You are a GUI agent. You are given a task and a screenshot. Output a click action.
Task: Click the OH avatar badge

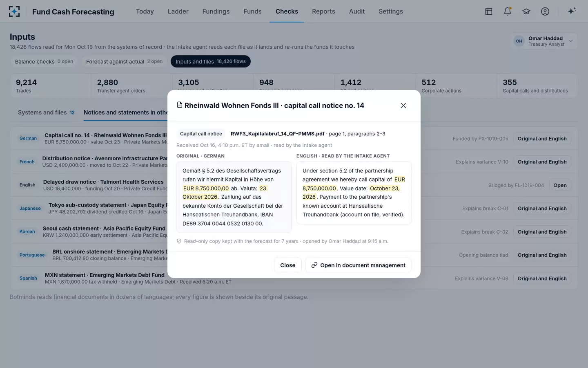519,41
